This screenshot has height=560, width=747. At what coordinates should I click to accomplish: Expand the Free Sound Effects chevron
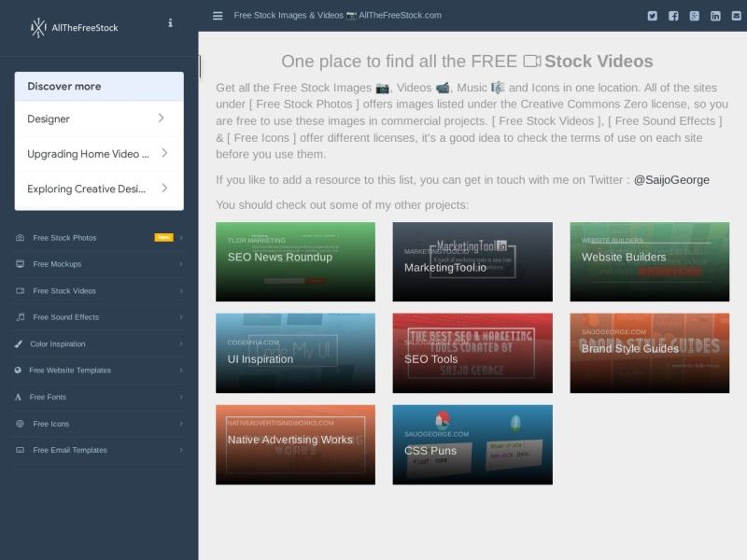click(x=181, y=317)
